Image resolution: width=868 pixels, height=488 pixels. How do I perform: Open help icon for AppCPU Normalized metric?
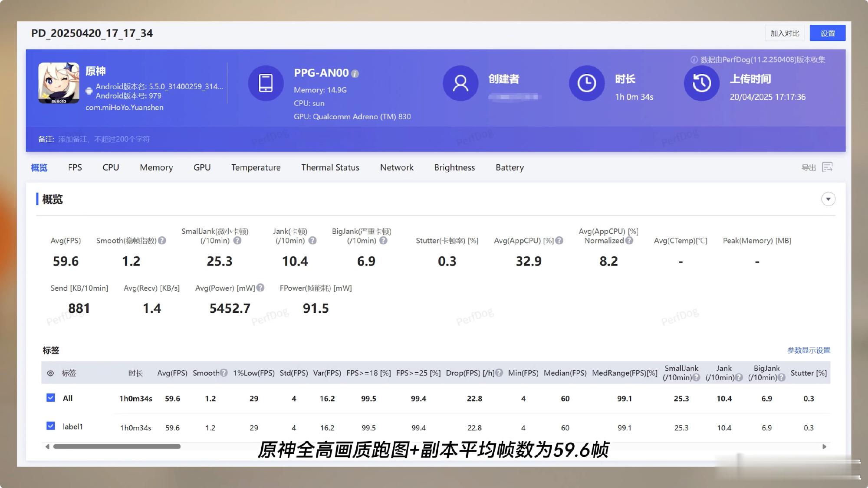click(x=629, y=240)
